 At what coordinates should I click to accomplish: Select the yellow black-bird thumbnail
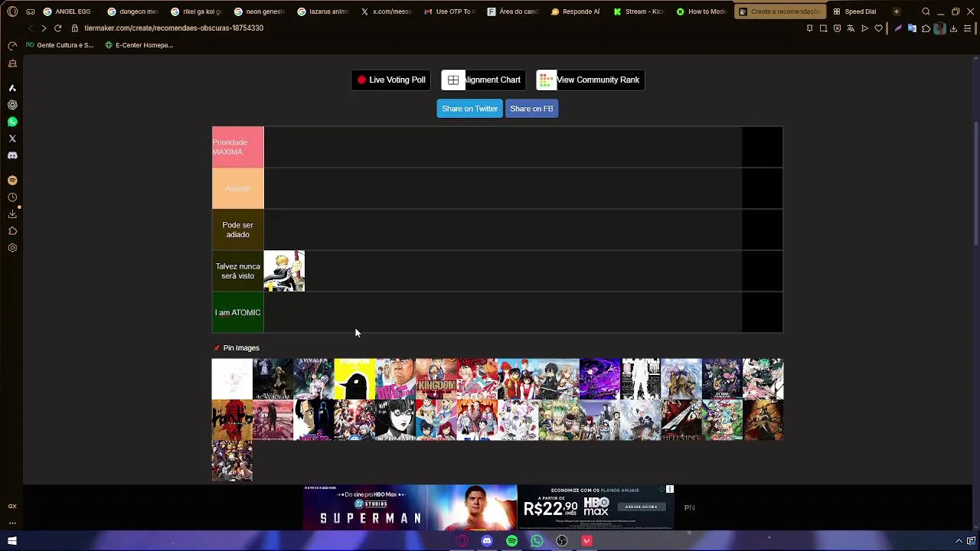coord(354,379)
